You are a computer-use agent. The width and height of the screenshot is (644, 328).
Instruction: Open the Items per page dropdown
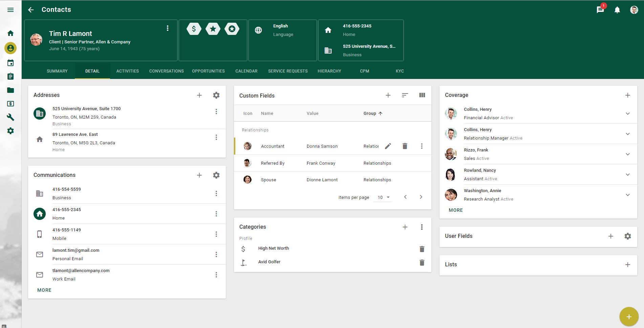tap(383, 197)
